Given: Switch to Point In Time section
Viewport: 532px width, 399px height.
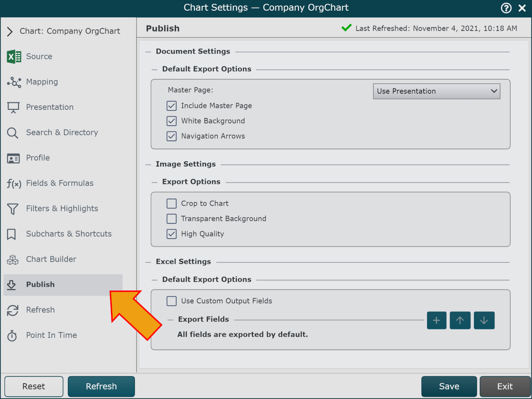Looking at the screenshot, I should click(51, 335).
